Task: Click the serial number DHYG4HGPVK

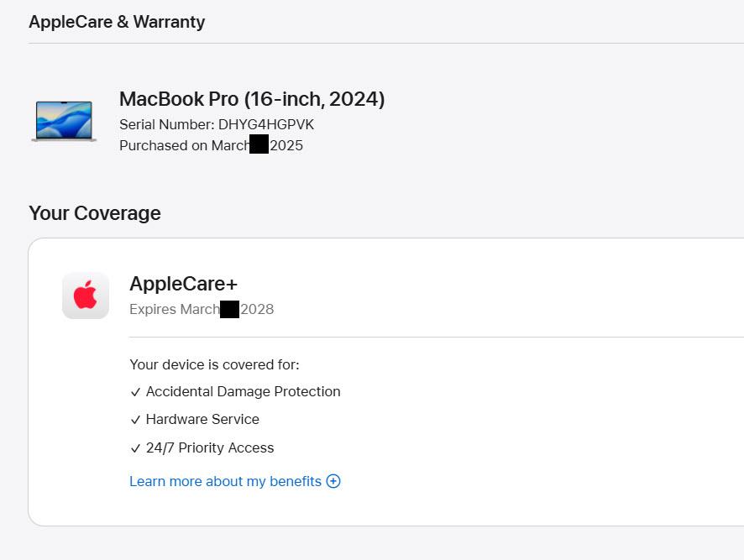Action: 266,124
